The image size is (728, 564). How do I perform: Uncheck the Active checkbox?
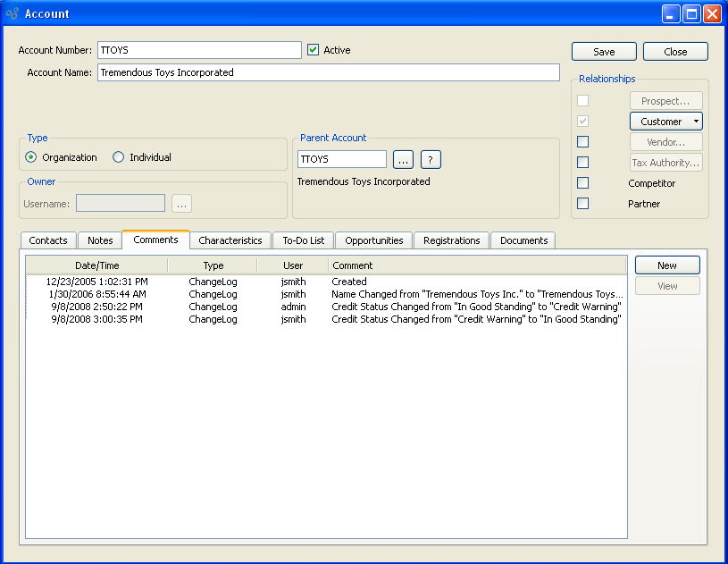313,50
